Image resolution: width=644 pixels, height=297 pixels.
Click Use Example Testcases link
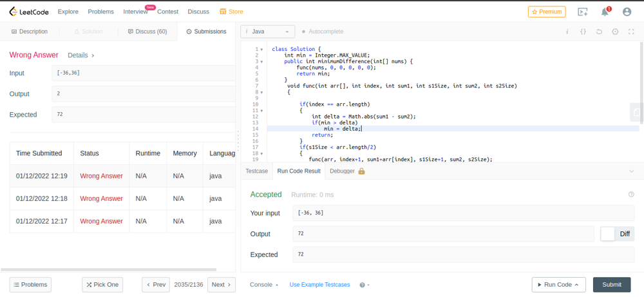pyautogui.click(x=319, y=285)
